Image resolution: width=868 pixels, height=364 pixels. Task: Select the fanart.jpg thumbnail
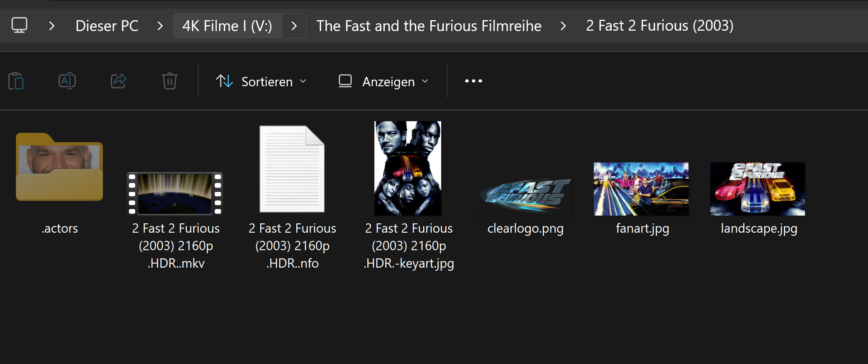click(641, 189)
